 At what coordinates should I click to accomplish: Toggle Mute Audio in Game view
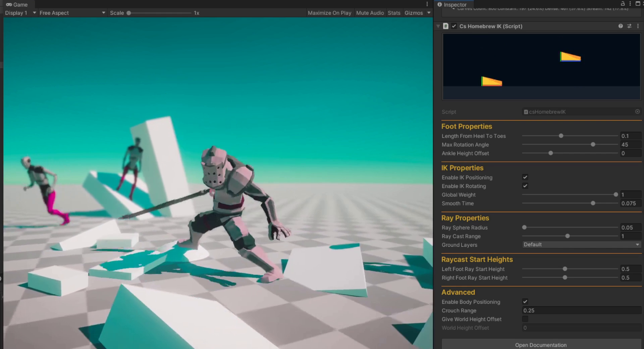[370, 13]
